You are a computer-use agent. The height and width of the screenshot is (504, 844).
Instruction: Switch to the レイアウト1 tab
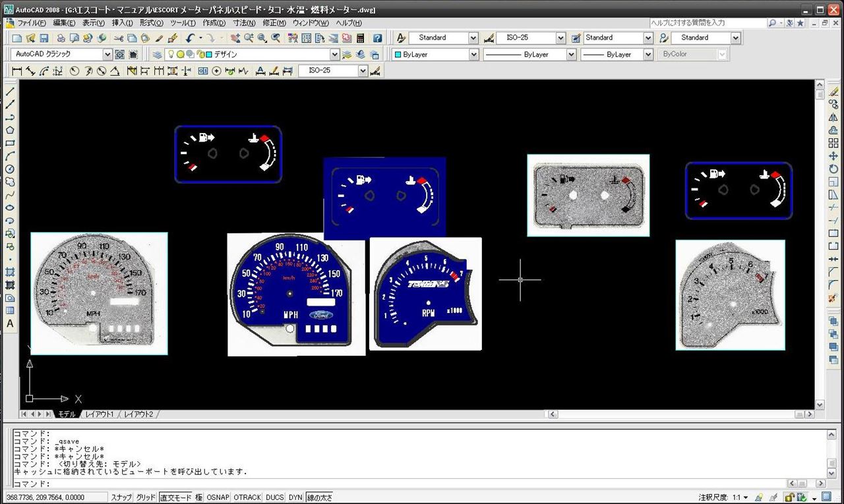[x=100, y=414]
